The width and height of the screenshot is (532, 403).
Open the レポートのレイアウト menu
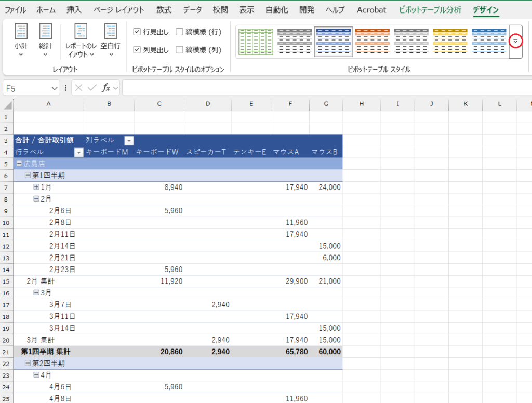click(x=80, y=41)
